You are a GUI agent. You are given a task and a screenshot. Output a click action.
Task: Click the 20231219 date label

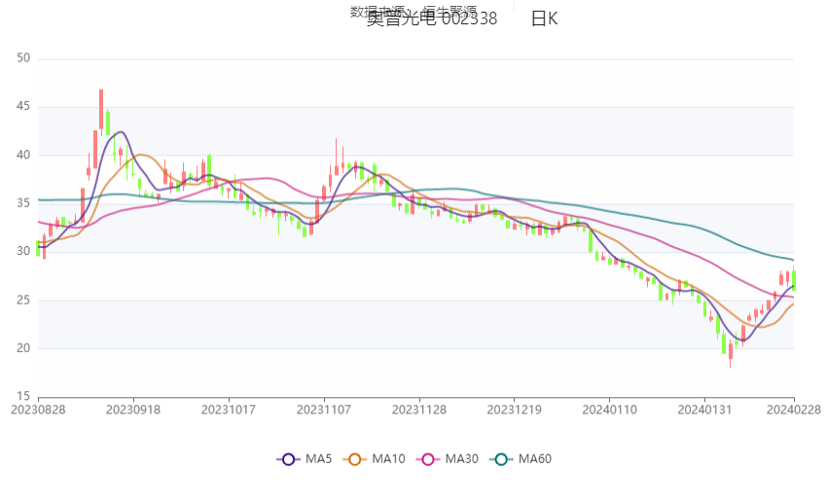(x=515, y=410)
